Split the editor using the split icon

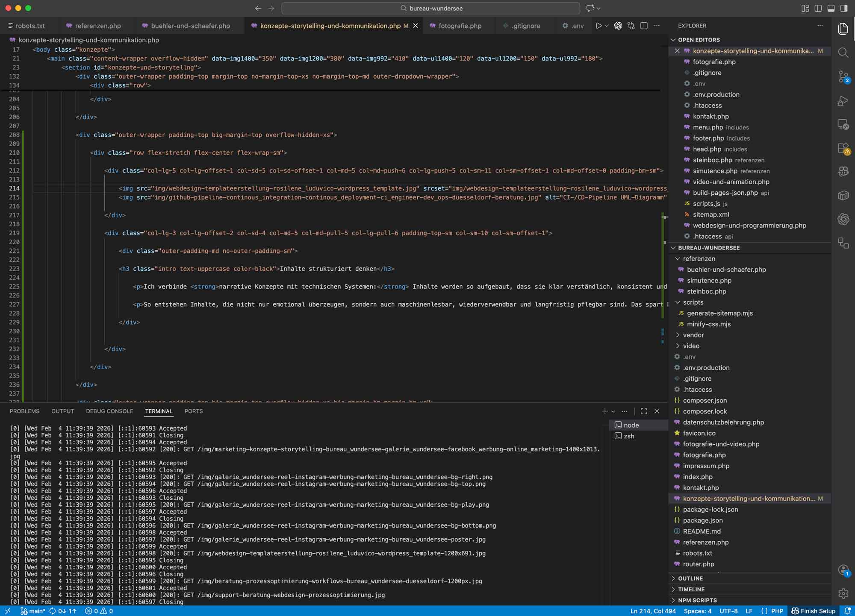click(644, 26)
